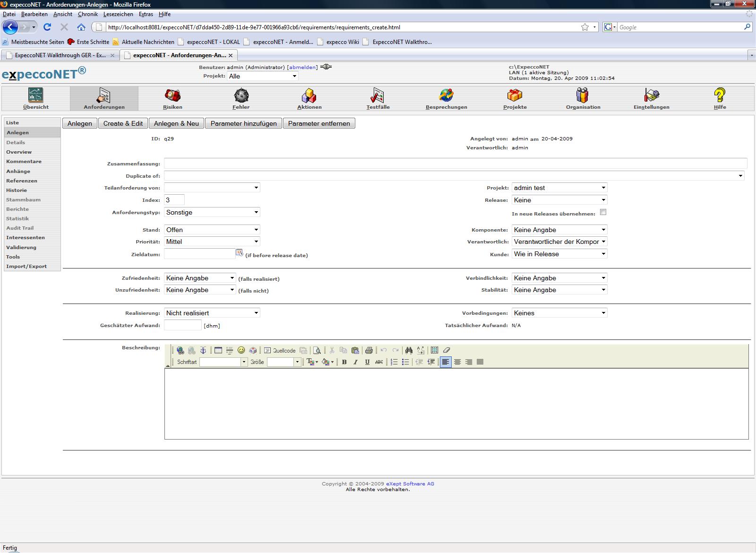Click the insert smiley icon in editor
The width and height of the screenshot is (756, 553).
[x=241, y=350]
